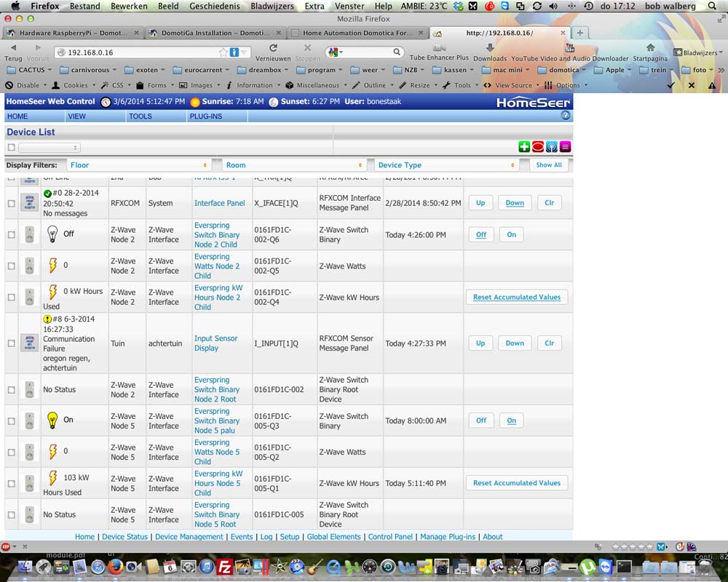Check the kW Hours Node 2 Child checkbox
Viewport: 728px width, 582px height.
tap(12, 297)
